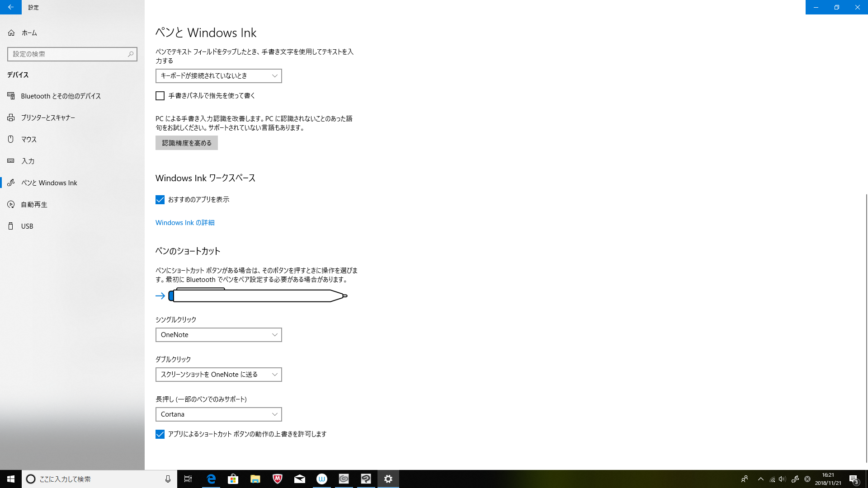Enable writing with fingertip in the handwriting panel

point(160,96)
